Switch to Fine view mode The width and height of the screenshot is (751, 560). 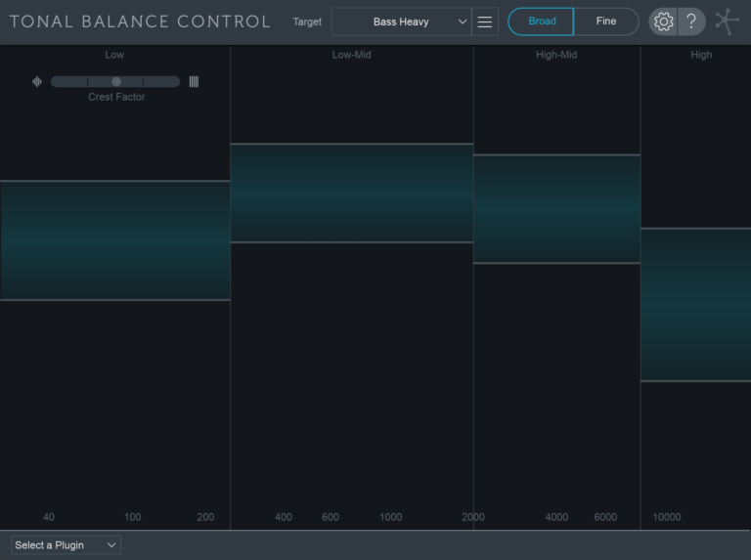click(x=606, y=22)
